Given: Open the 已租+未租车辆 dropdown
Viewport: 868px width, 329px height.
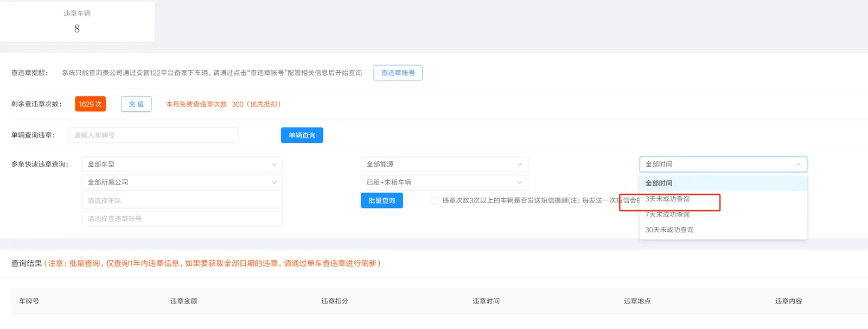Looking at the screenshot, I should [x=444, y=182].
